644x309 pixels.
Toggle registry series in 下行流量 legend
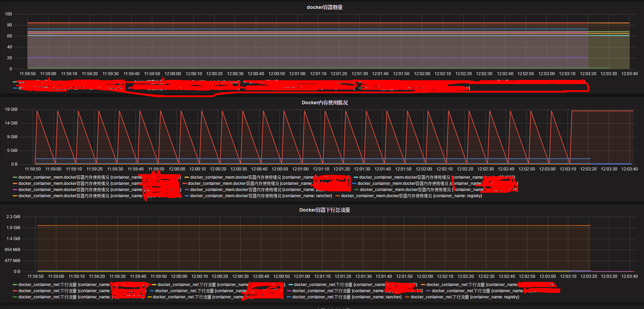pyautogui.click(x=465, y=297)
